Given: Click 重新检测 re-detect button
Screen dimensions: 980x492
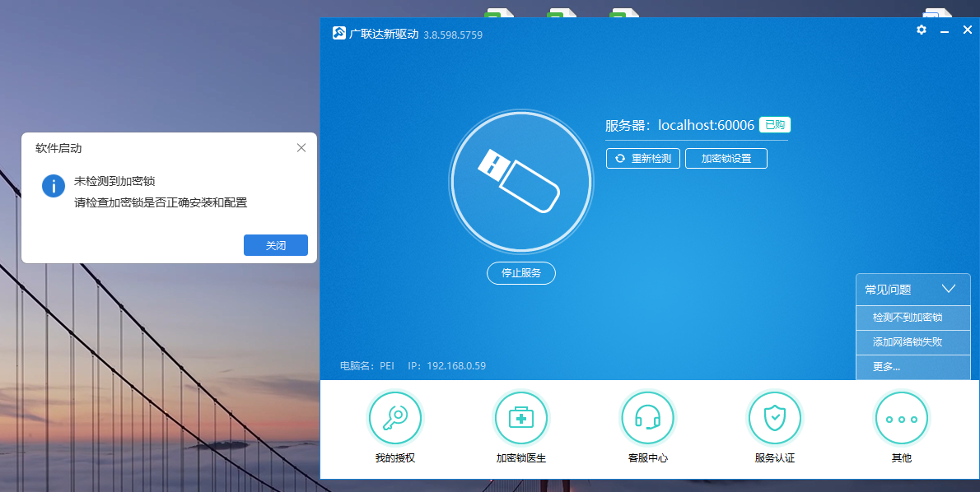Looking at the screenshot, I should (643, 159).
